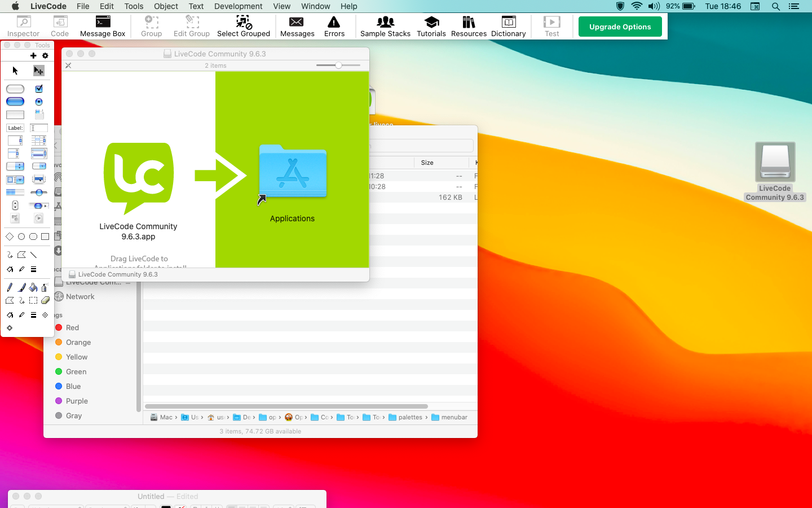This screenshot has width=812, height=508.
Task: Open the Inspector from the toolbar
Action: 24,27
